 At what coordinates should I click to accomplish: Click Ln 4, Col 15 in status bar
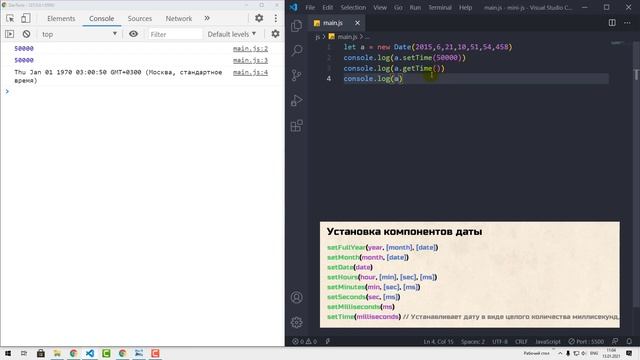438,341
